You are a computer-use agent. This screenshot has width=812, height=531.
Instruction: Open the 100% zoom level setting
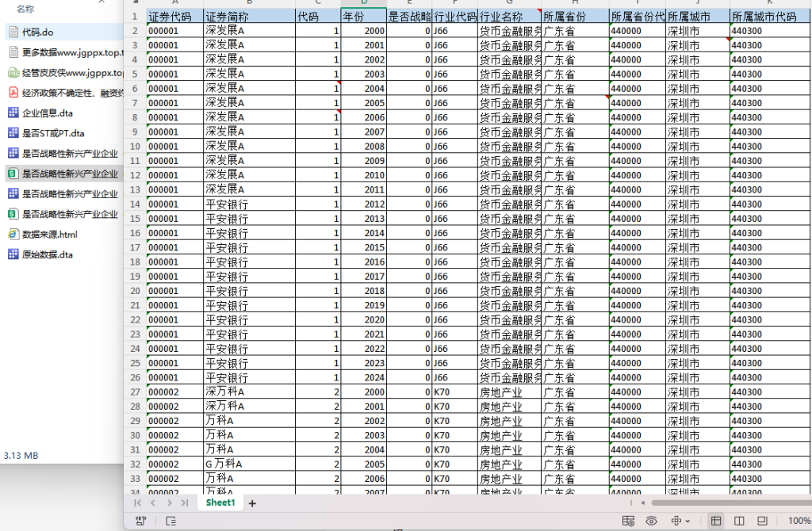[799, 521]
